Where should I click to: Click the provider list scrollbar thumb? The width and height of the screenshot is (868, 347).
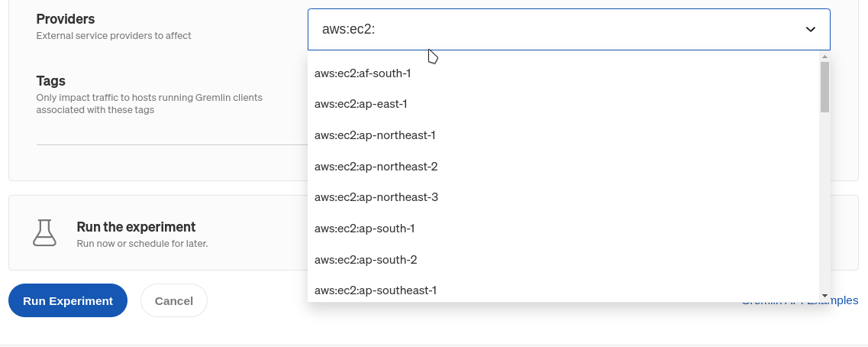pyautogui.click(x=824, y=86)
